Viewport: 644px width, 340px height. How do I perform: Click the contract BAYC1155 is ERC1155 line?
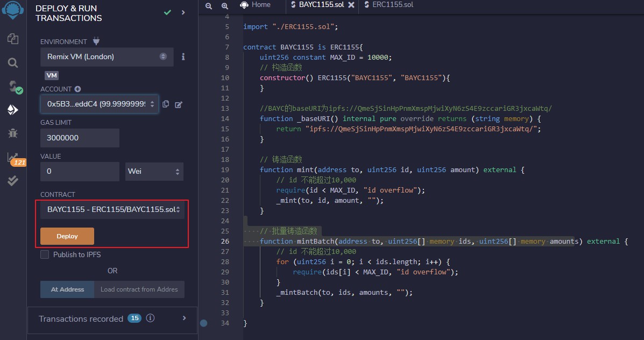(303, 47)
